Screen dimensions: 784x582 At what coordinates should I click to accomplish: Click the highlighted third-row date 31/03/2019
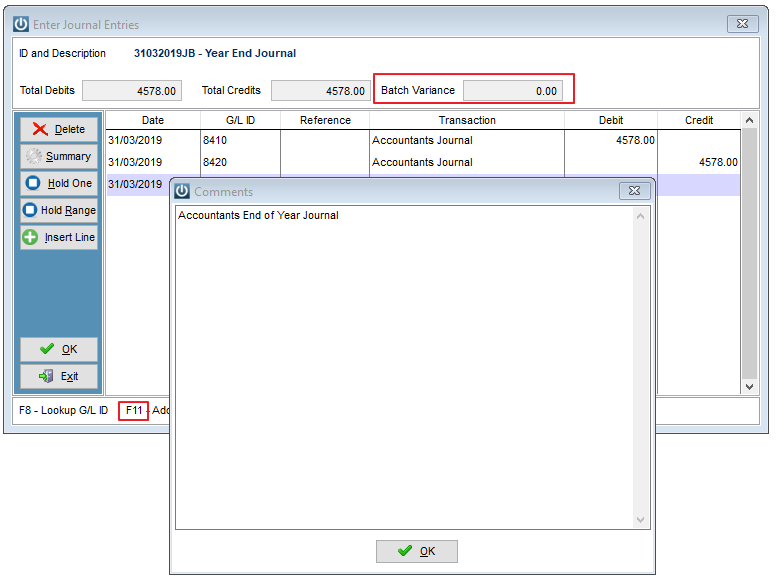tap(135, 184)
